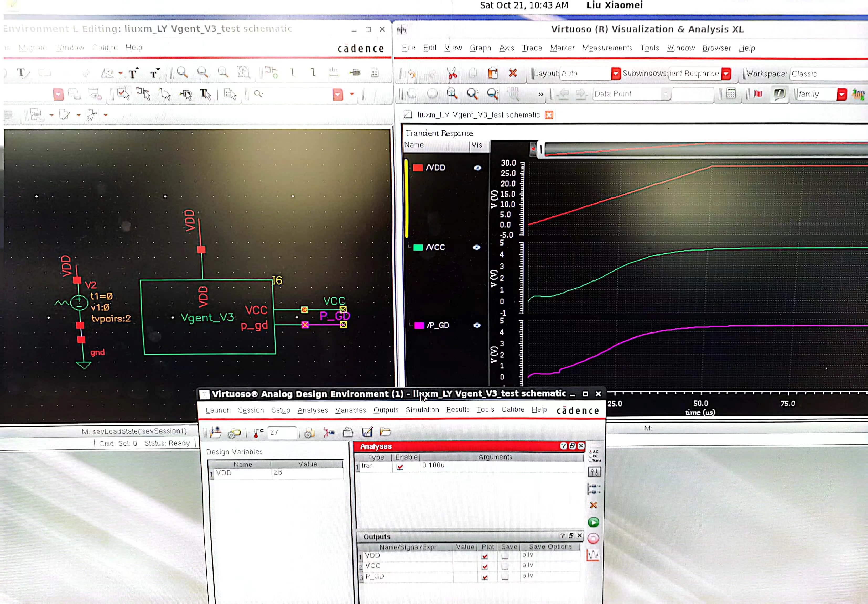868x604 pixels.
Task: Open the Simulation menu in ADE
Action: [x=422, y=409]
